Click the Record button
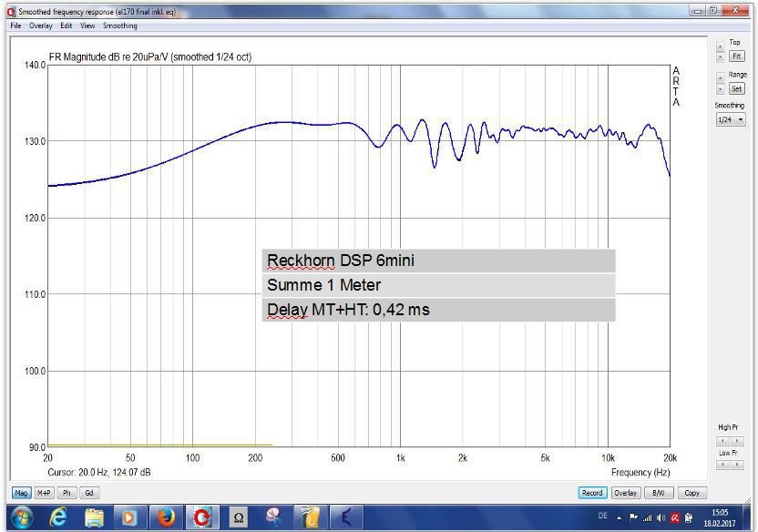This screenshot has height=532, width=758. pyautogui.click(x=591, y=493)
